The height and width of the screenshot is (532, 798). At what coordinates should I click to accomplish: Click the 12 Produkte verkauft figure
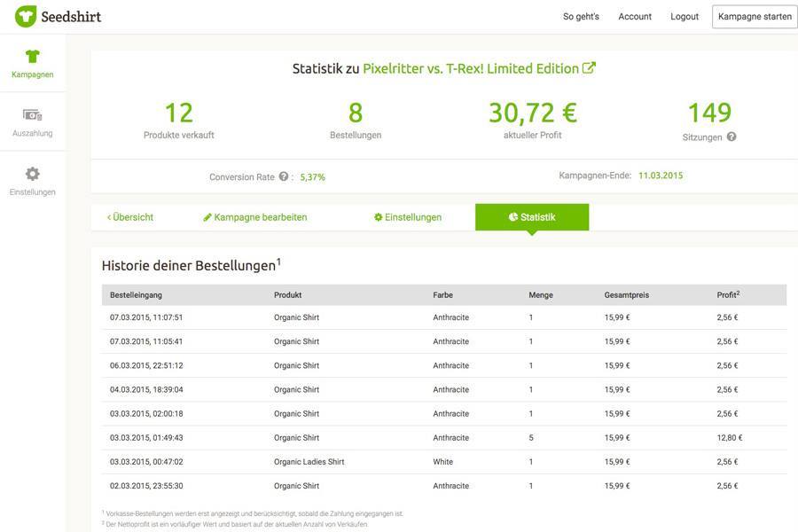click(178, 113)
